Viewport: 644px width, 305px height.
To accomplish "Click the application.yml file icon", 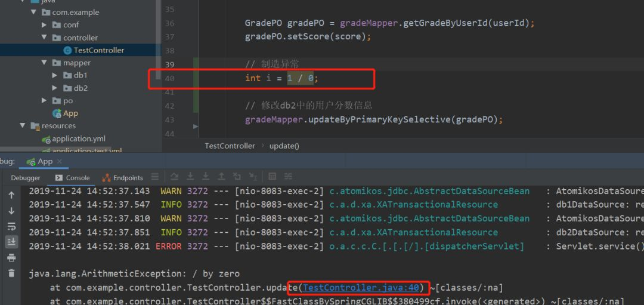I will point(46,139).
